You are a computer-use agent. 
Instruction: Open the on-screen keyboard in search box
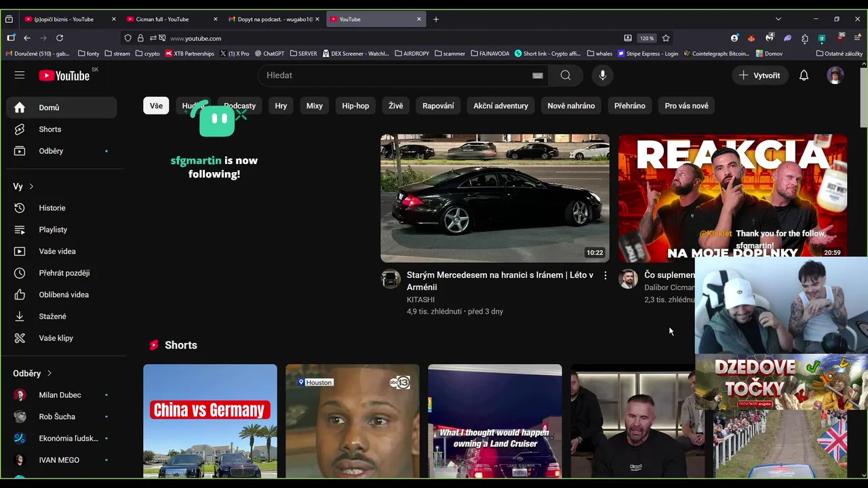pyautogui.click(x=538, y=76)
